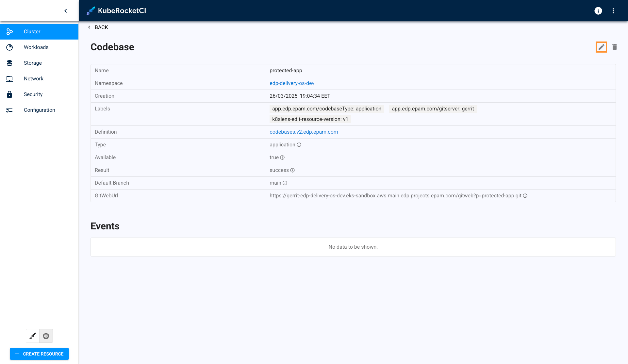Open the info icon in top bar

point(598,11)
